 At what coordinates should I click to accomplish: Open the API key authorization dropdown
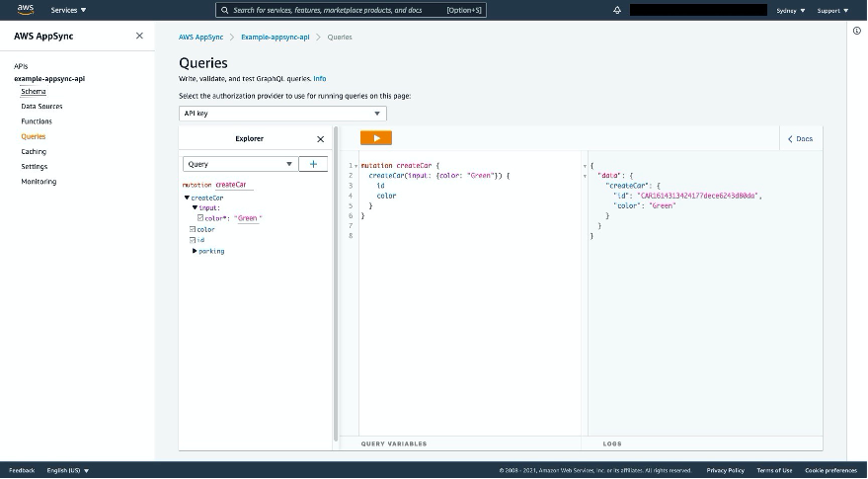click(282, 114)
